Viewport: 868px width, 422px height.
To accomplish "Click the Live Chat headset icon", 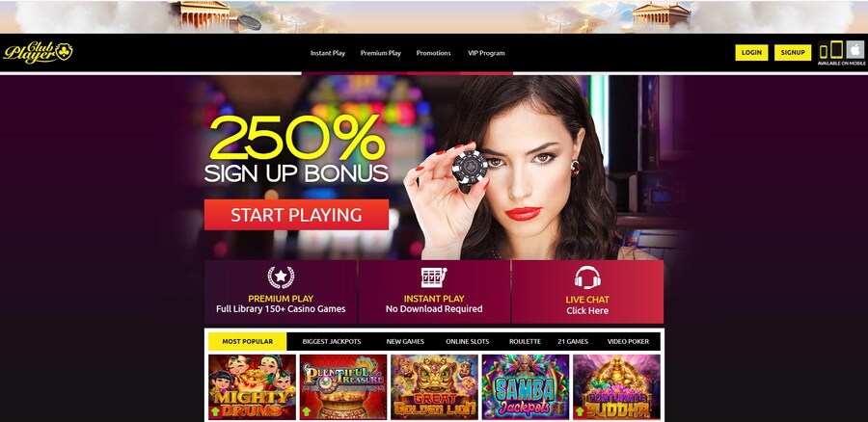I will (x=587, y=277).
